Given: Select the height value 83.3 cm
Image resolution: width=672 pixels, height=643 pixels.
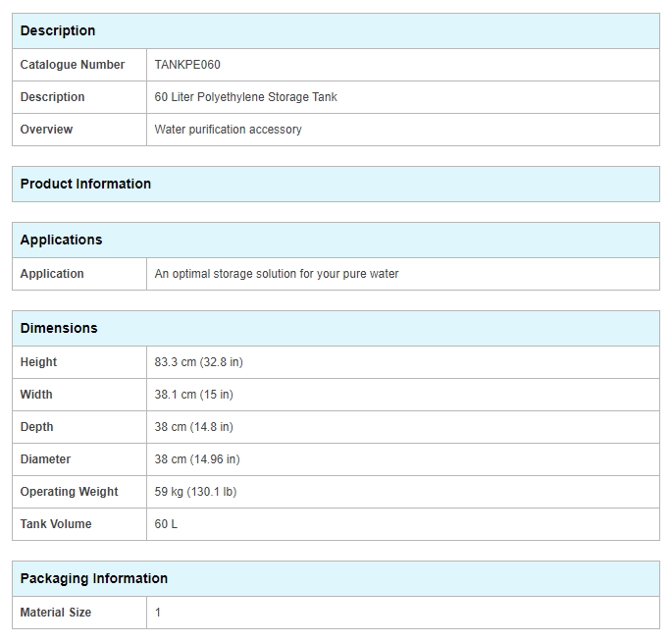Looking at the screenshot, I should click(198, 362).
